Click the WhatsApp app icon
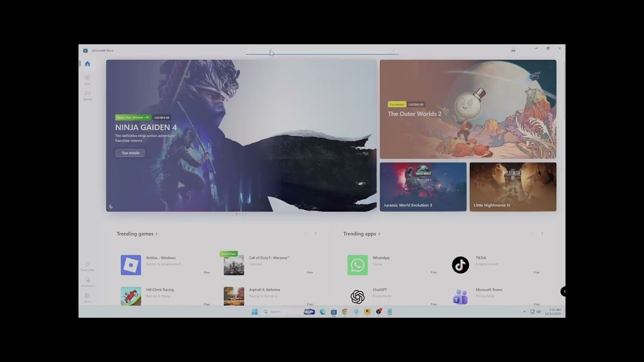The height and width of the screenshot is (362, 644). point(357,265)
